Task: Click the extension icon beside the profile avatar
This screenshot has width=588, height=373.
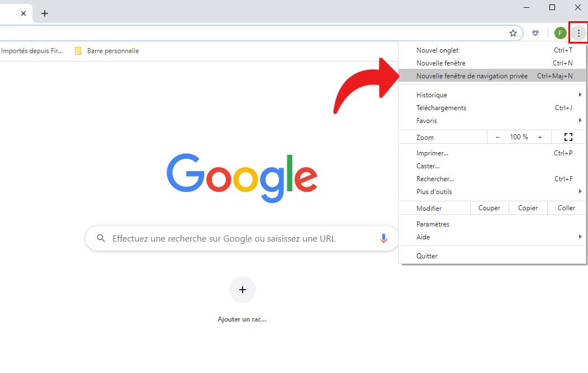Action: coord(535,34)
